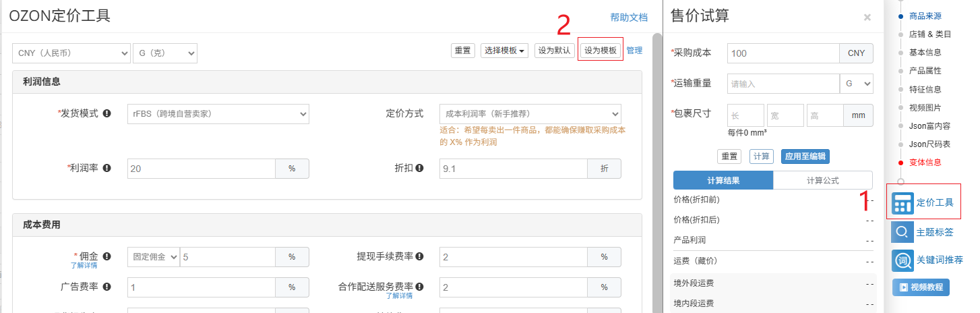Close the 售价试算 panel
This screenshot has height=313, width=980.
pos(867,18)
